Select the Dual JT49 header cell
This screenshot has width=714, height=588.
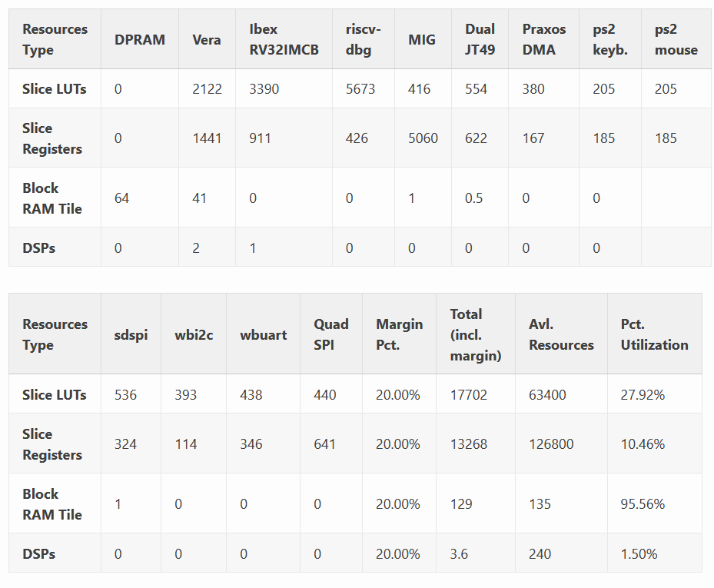[x=480, y=40]
